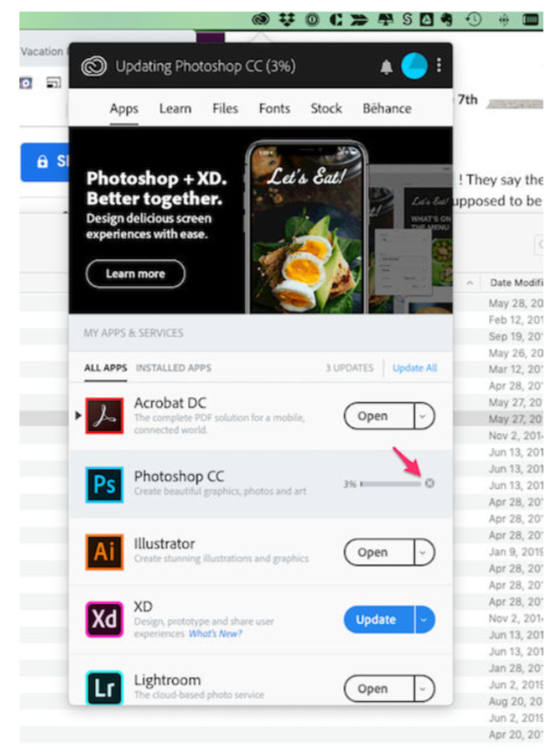Viewport: 560px width, 756px height.
Task: Expand the Lightroom Open dropdown arrow
Action: 423,689
